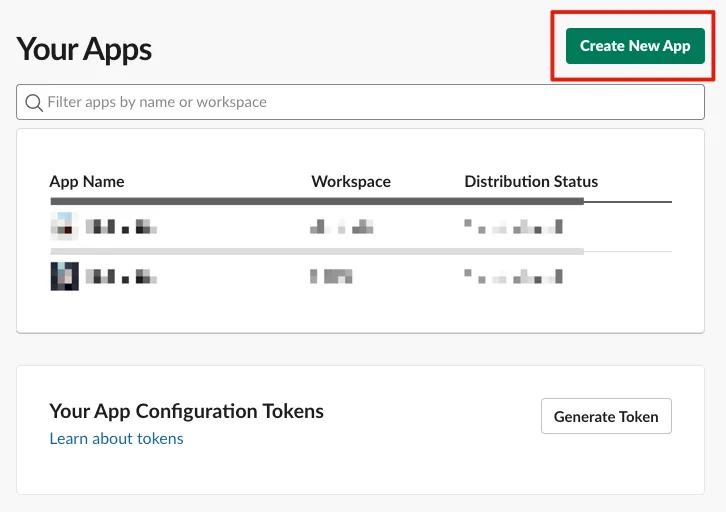This screenshot has width=726, height=512.
Task: Click the first row's workspace value
Action: (x=341, y=227)
